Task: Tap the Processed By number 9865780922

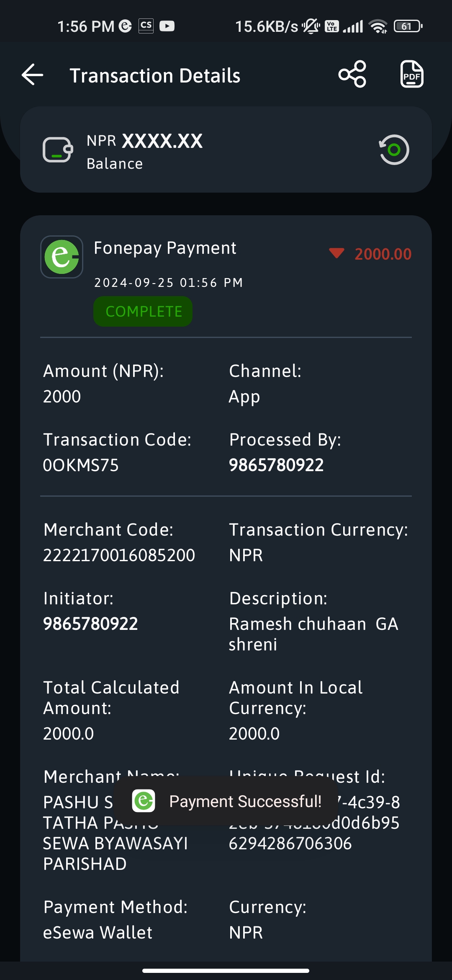Action: tap(276, 465)
